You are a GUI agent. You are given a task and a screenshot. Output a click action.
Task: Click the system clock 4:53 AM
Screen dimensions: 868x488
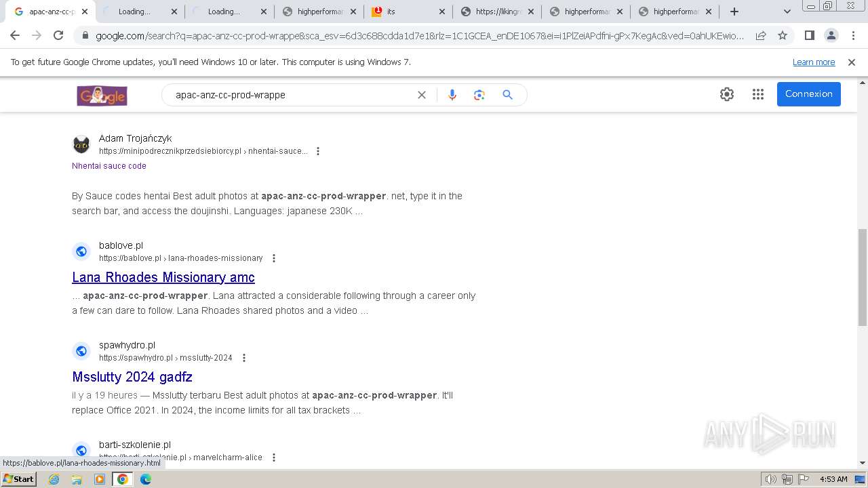(x=833, y=479)
